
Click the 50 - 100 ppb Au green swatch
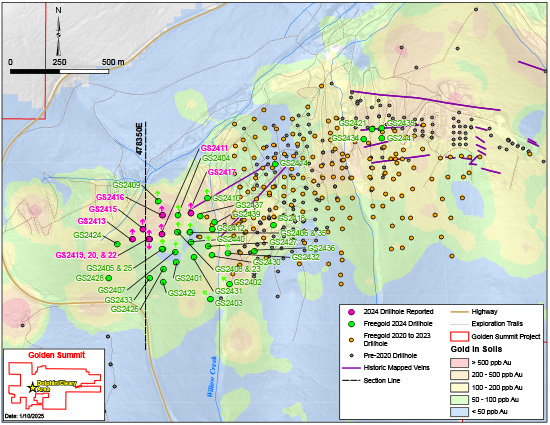(x=459, y=400)
